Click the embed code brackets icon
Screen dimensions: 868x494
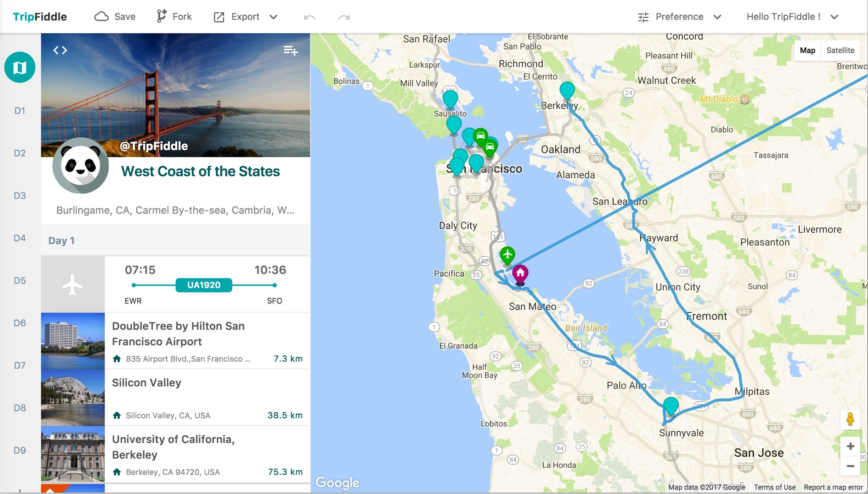[x=60, y=51]
